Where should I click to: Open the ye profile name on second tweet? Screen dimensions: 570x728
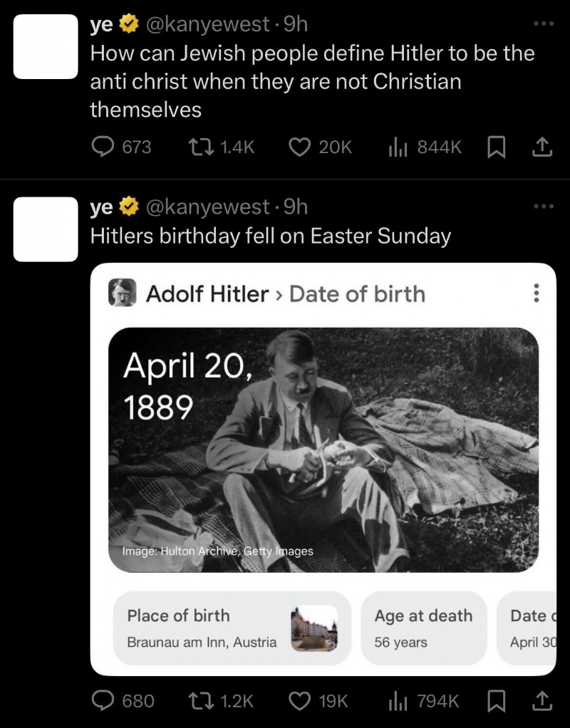100,207
